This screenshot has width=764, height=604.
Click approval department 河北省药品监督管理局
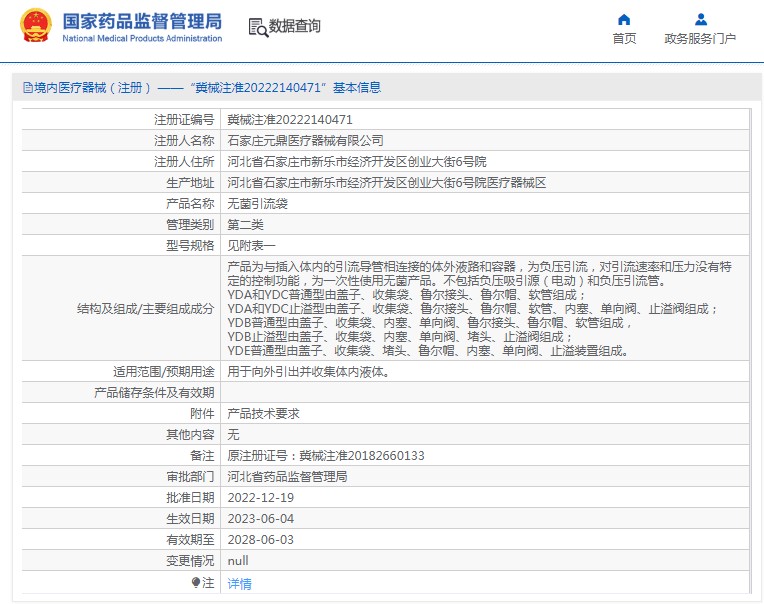point(287,476)
